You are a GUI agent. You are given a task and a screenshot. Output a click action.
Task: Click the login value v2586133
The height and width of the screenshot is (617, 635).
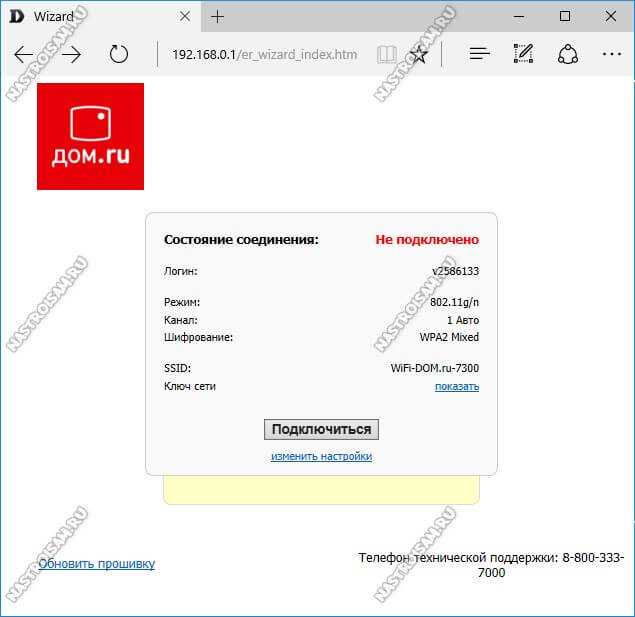pos(456,271)
